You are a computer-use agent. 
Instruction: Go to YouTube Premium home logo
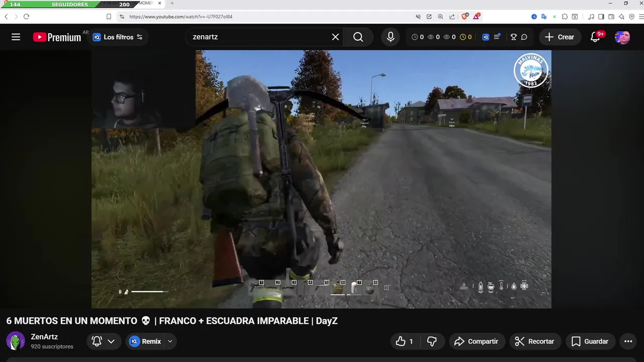[57, 37]
